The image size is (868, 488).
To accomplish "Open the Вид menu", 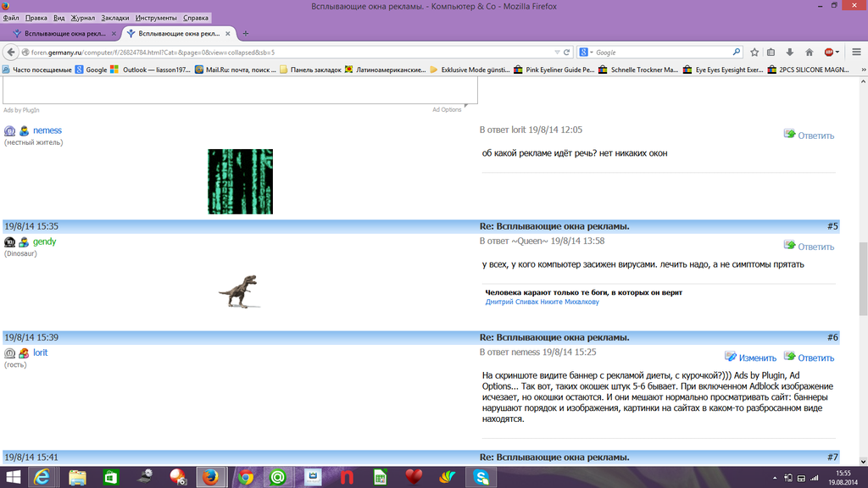I will coord(58,18).
